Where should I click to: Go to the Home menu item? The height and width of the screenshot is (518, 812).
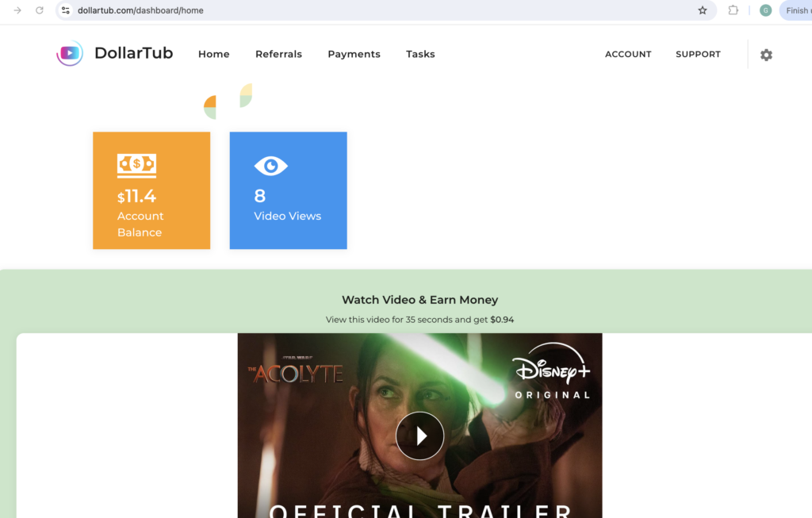[214, 54]
